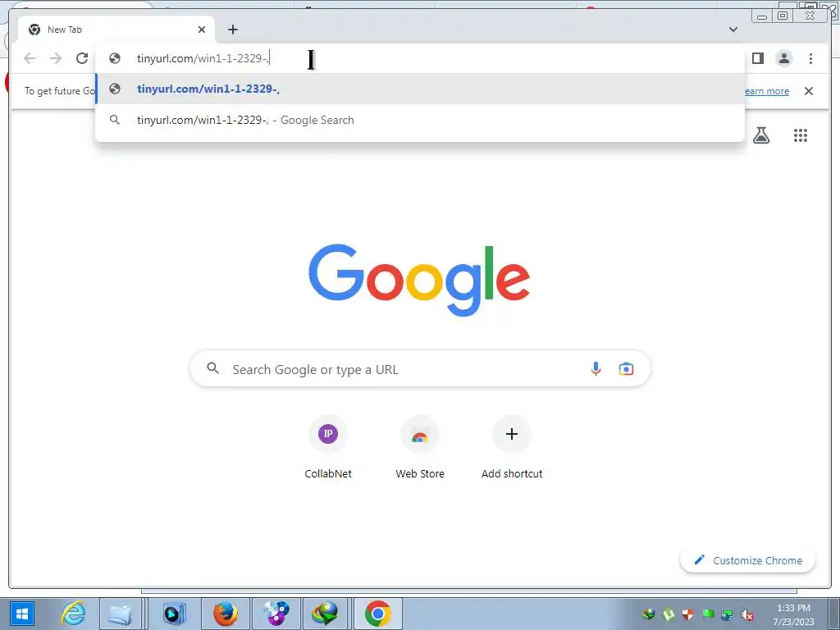
Task: Focus the Search Google or type a URL box
Action: 420,369
